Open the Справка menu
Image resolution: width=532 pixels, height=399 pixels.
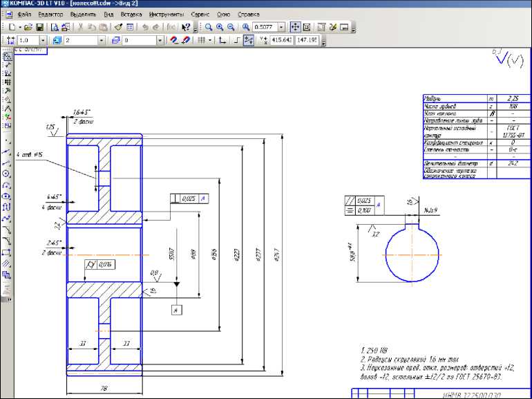[249, 14]
